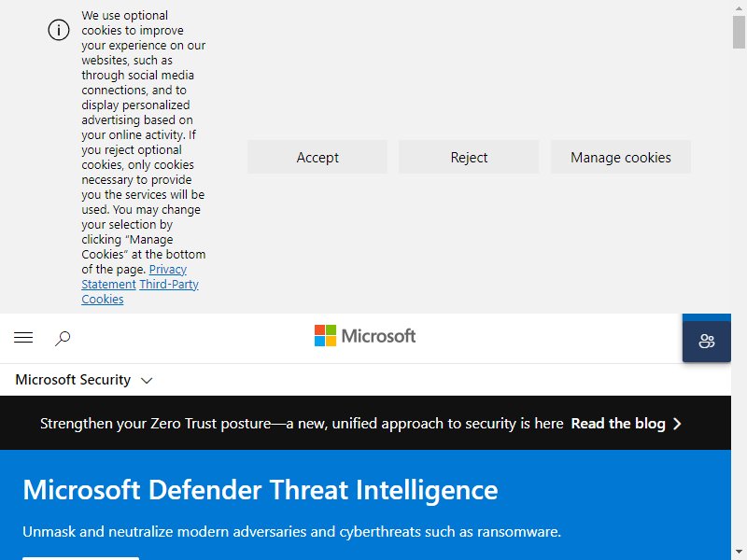Click the cookie notice info icon
This screenshot has width=747, height=560.
tap(59, 30)
